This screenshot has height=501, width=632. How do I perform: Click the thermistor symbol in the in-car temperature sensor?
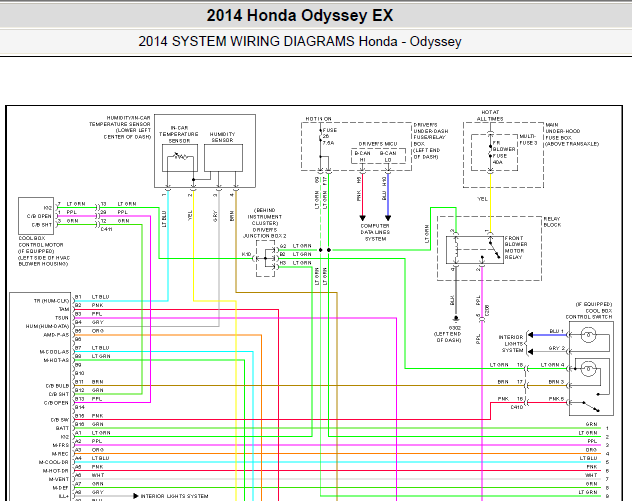pyautogui.click(x=180, y=156)
